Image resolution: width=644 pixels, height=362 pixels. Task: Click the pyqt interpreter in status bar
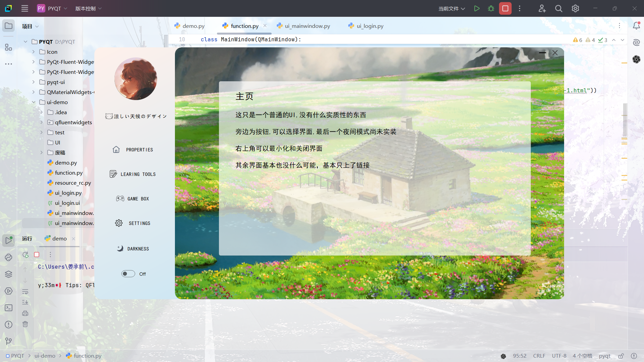604,356
